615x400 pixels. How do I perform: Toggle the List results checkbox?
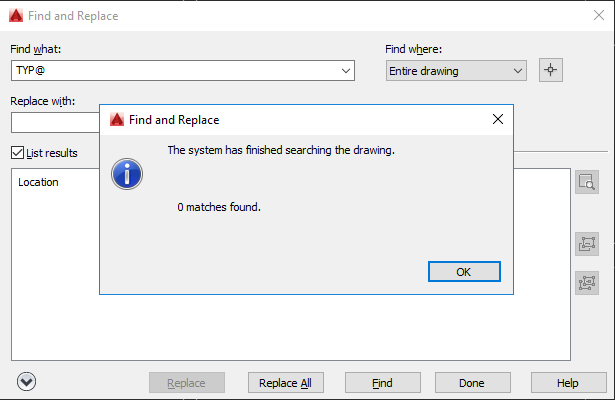click(17, 153)
